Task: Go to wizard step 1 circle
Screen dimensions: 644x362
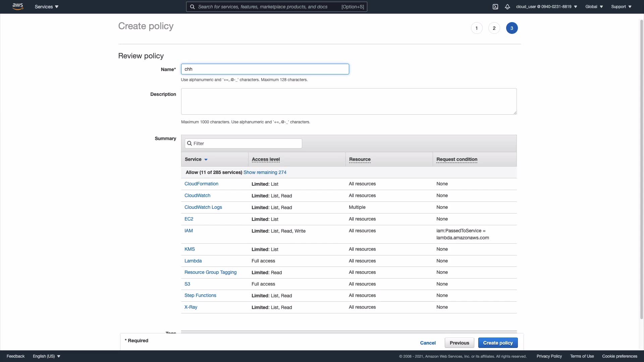Action: click(477, 28)
